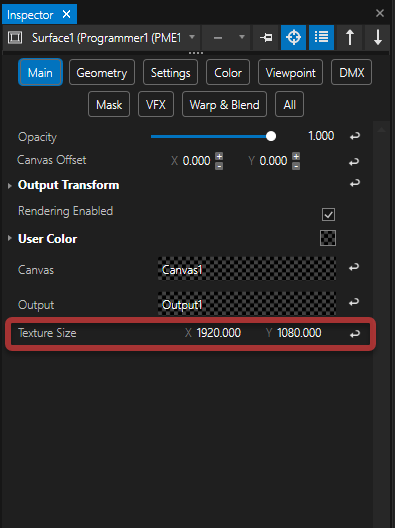Click the Opacity slider handle
The image size is (395, 528).
pos(271,136)
